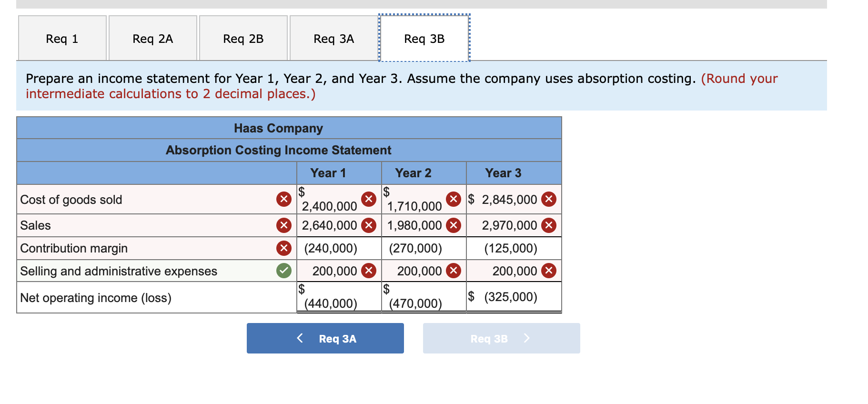Click the Cost of goods sold row label

pos(71,200)
